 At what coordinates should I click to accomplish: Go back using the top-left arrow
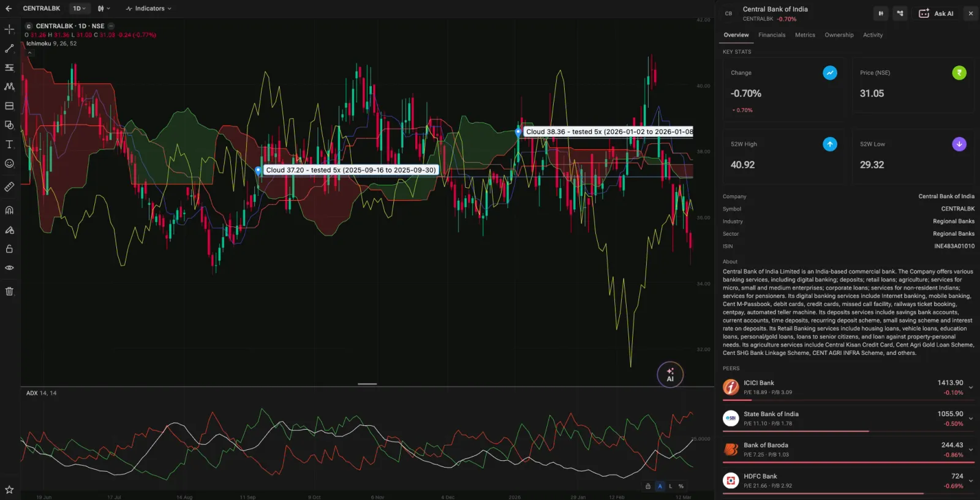point(9,9)
